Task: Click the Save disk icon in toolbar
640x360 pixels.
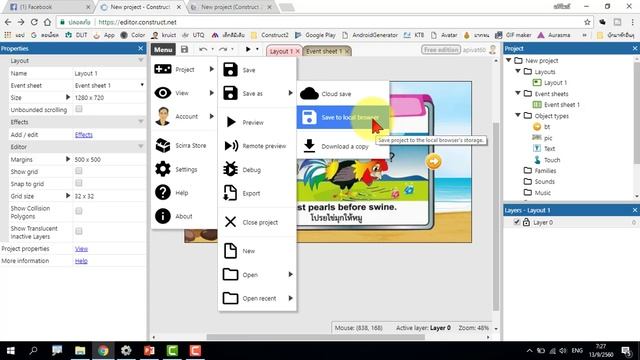Action: click(x=184, y=49)
